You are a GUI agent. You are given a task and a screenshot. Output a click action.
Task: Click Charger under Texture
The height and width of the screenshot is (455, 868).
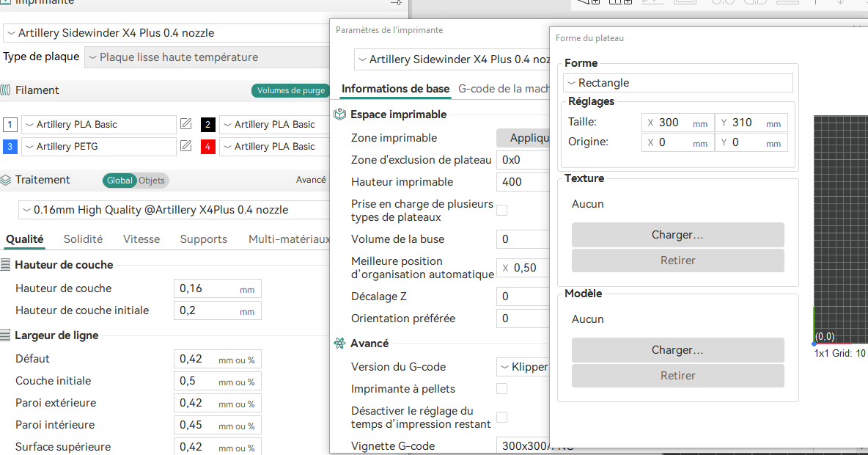(x=677, y=235)
